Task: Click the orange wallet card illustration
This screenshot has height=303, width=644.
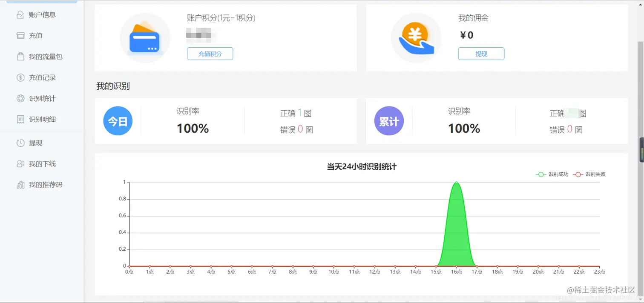Action: (145, 37)
